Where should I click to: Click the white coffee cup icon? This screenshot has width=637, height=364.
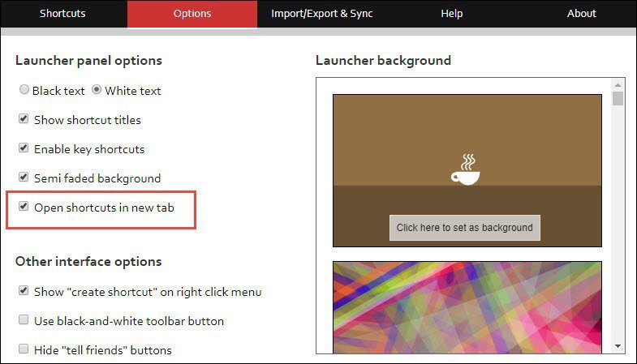[466, 169]
